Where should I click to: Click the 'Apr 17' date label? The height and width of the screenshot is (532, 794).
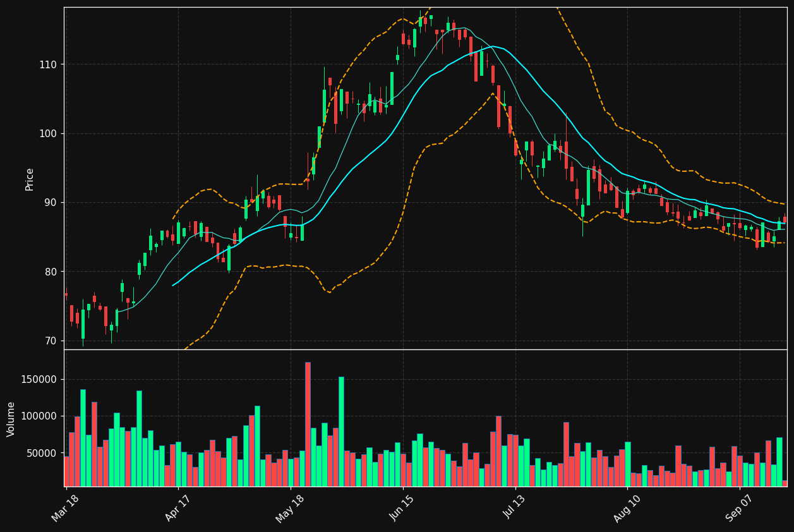point(178,507)
